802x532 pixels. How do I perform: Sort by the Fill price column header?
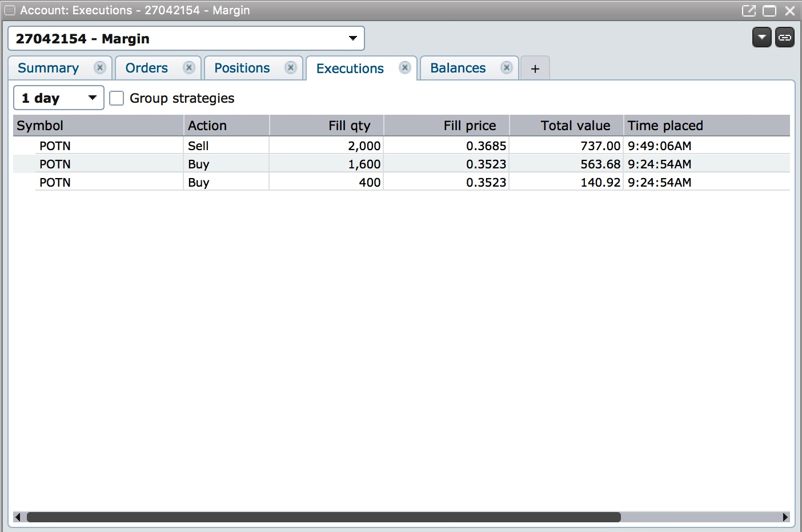pos(469,126)
